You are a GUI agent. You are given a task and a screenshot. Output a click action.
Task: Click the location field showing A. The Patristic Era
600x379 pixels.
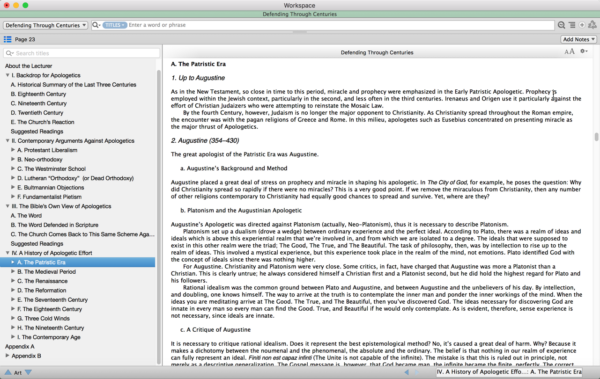509,372
